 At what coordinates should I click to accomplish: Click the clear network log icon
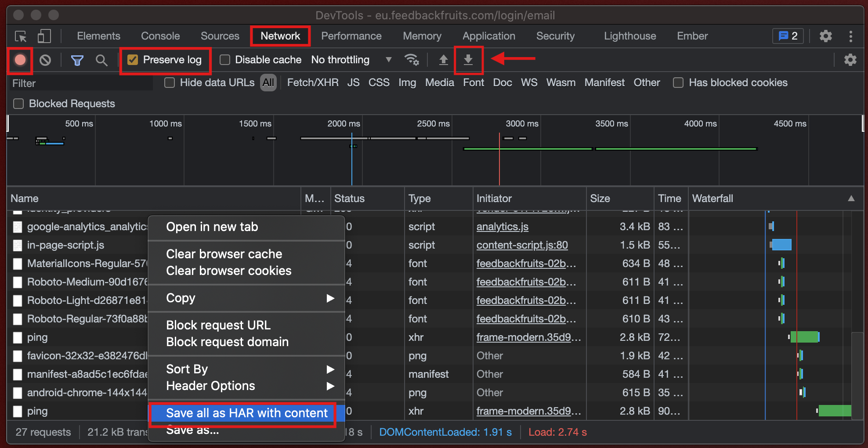(45, 60)
